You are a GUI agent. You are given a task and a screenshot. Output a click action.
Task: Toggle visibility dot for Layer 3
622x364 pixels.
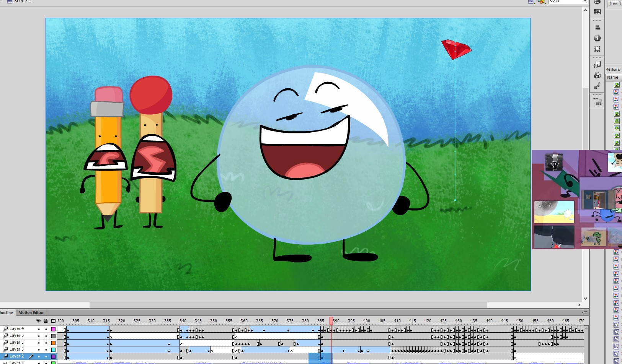(39, 343)
